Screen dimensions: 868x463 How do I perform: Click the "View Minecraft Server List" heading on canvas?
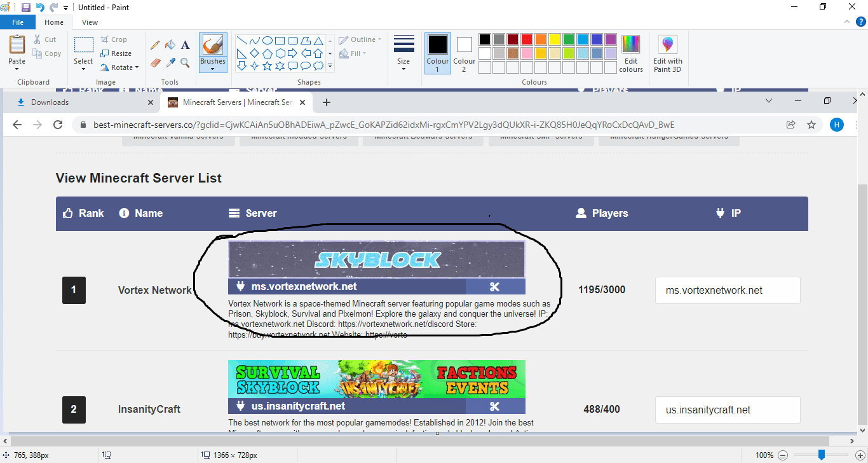tap(139, 178)
